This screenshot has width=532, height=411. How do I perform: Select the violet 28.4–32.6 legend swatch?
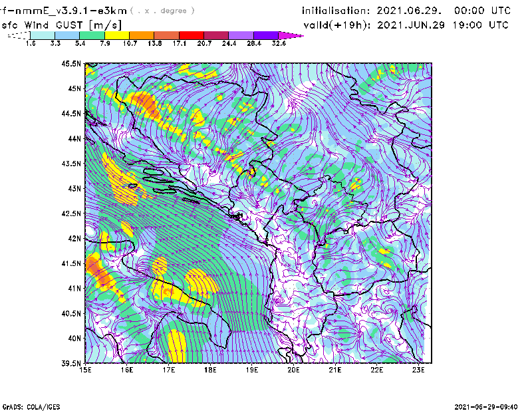tap(266, 35)
